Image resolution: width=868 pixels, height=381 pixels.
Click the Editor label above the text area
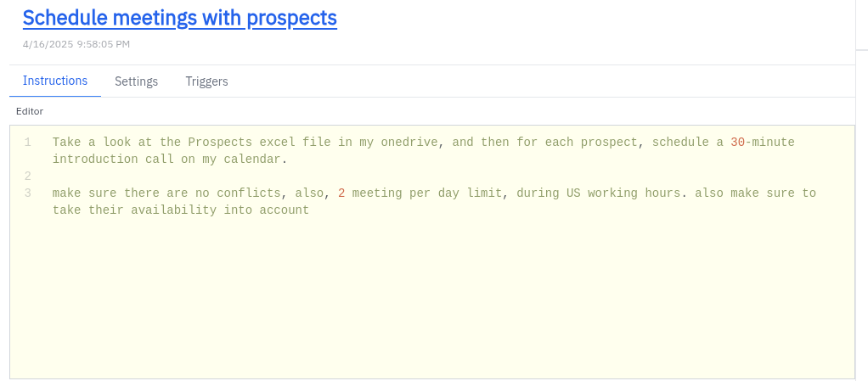click(x=30, y=111)
